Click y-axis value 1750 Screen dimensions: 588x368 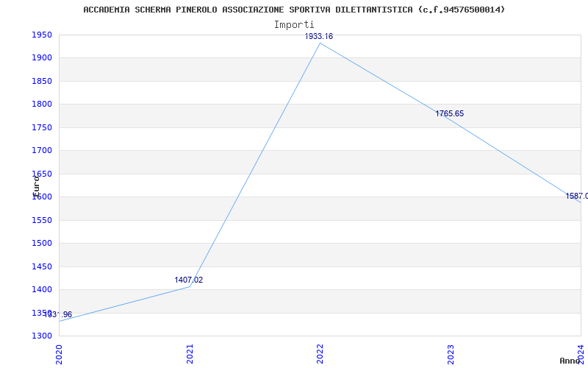(42, 127)
